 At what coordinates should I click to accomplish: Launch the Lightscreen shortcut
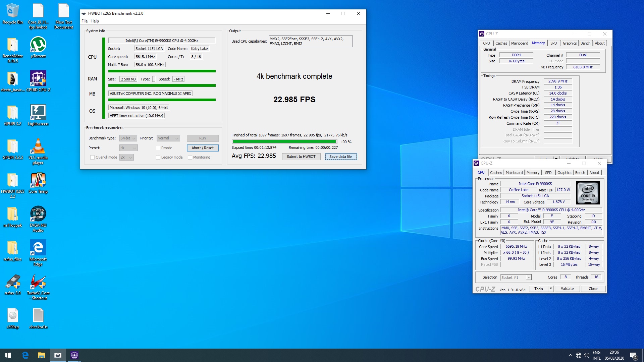(38, 115)
